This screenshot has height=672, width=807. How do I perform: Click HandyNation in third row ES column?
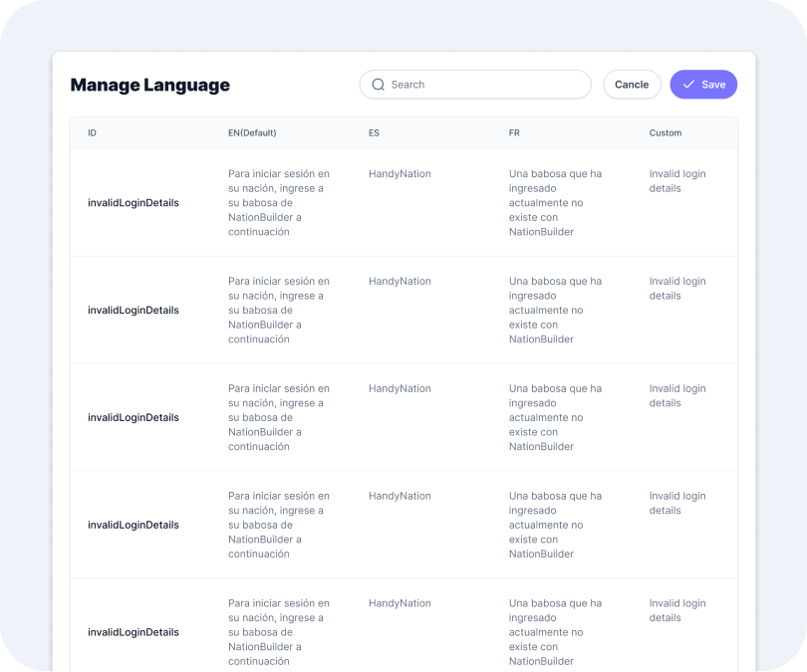click(x=400, y=389)
